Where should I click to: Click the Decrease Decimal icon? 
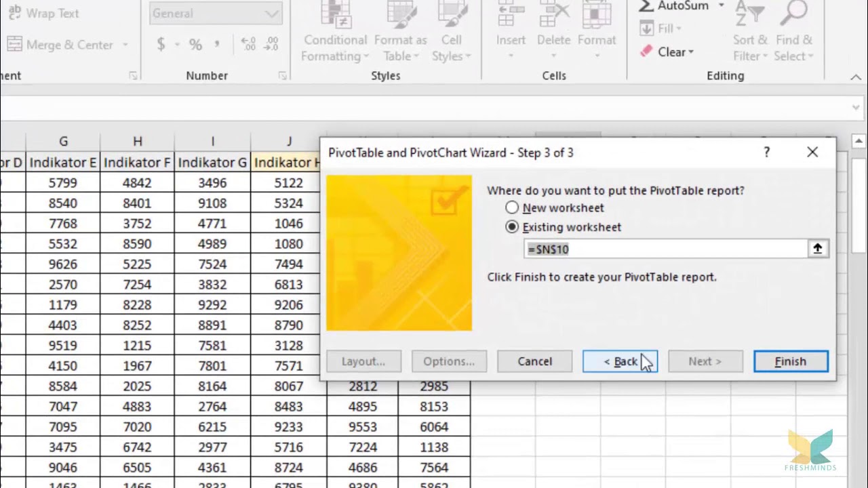pyautogui.click(x=271, y=45)
